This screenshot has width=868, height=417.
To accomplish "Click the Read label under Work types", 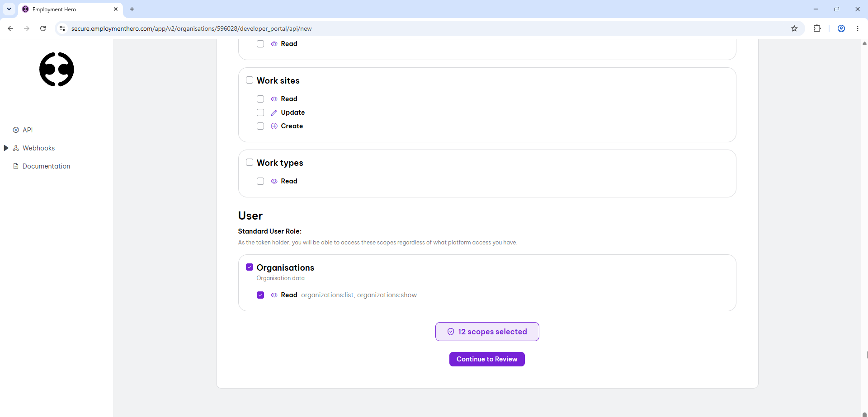I will pyautogui.click(x=289, y=181).
